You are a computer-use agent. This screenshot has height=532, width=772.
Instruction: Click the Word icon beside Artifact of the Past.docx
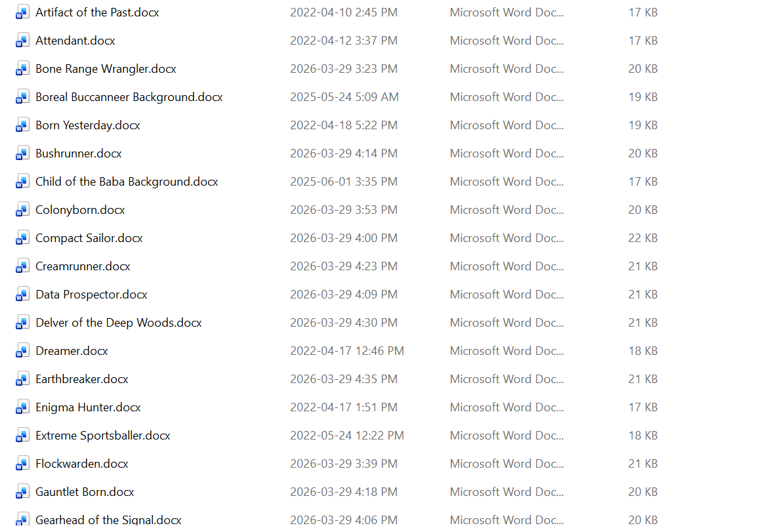[x=23, y=12]
